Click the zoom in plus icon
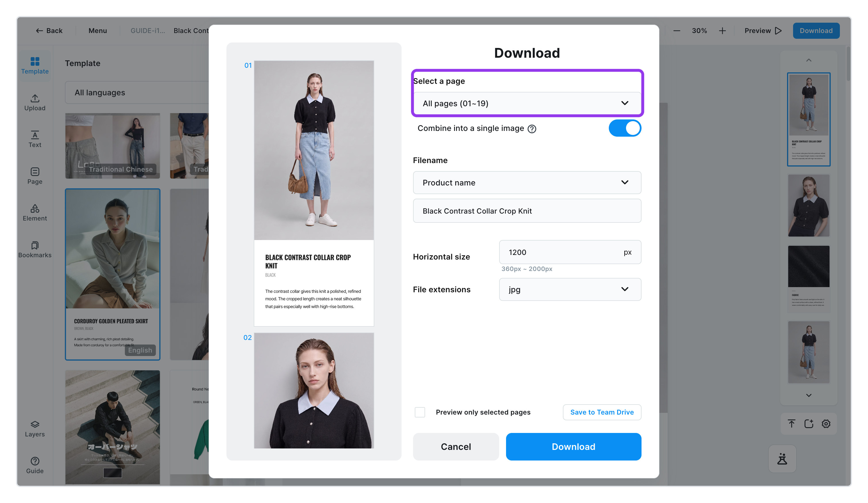868x503 pixels. click(x=722, y=31)
